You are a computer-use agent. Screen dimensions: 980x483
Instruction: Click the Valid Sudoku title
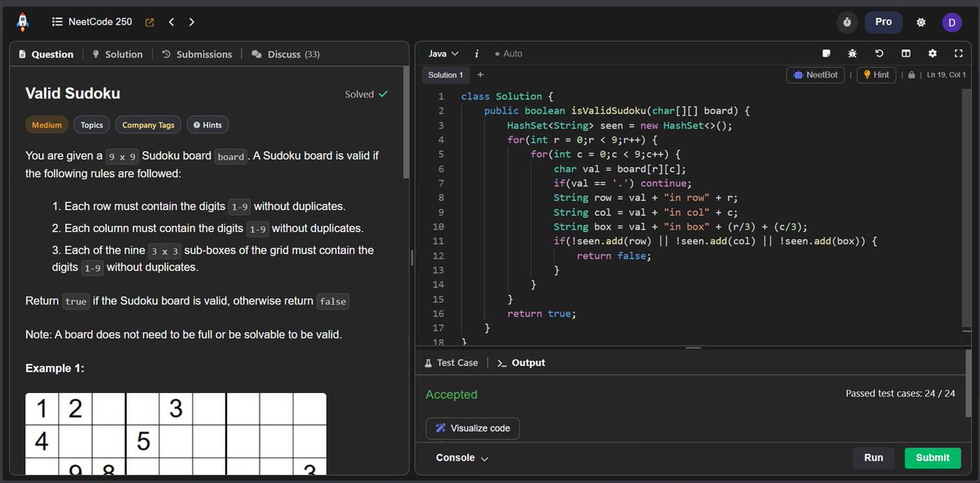point(73,94)
